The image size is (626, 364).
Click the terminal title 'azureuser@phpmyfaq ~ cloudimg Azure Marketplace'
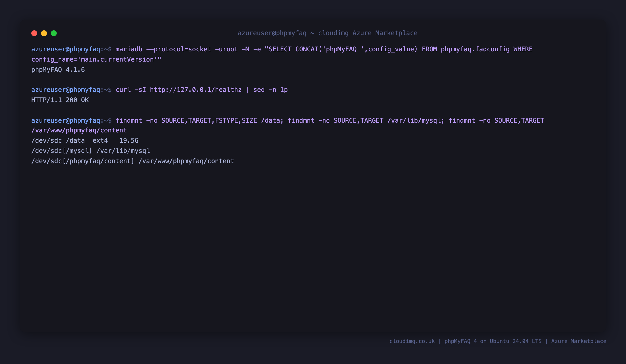click(327, 33)
